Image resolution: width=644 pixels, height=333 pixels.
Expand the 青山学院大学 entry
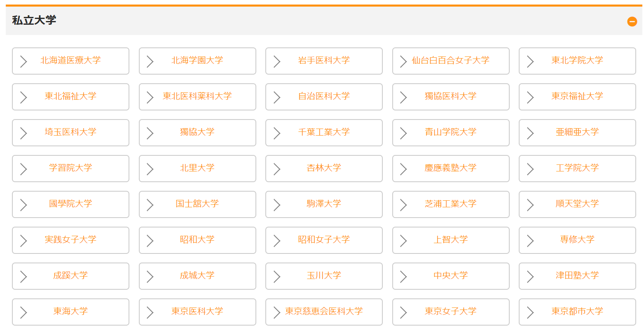[x=451, y=133]
